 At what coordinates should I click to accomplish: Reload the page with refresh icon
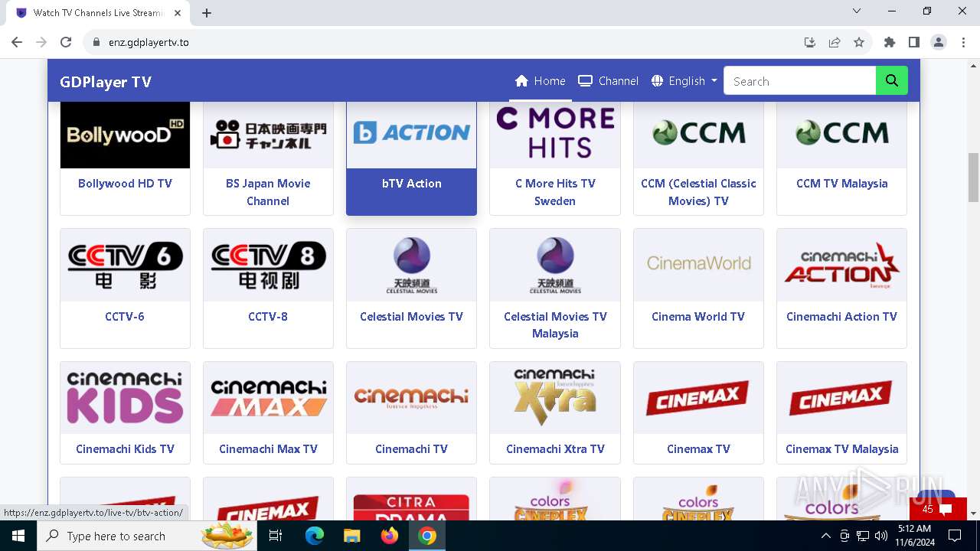(66, 42)
